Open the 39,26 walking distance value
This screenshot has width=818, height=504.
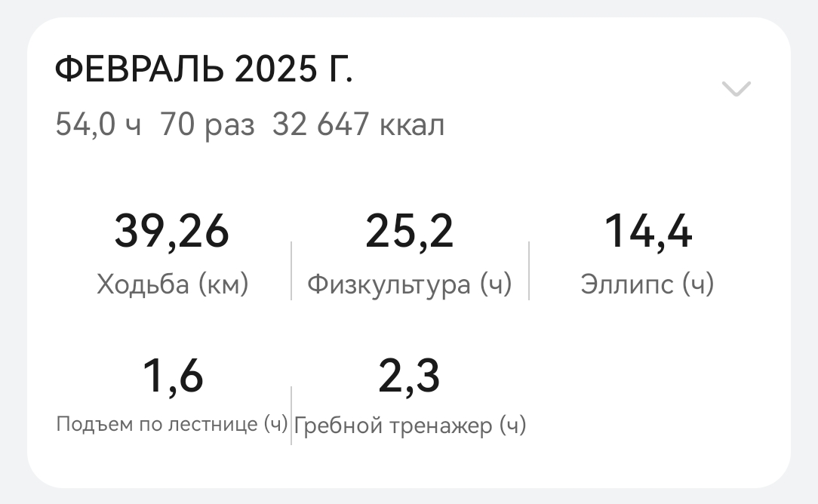coord(172,231)
